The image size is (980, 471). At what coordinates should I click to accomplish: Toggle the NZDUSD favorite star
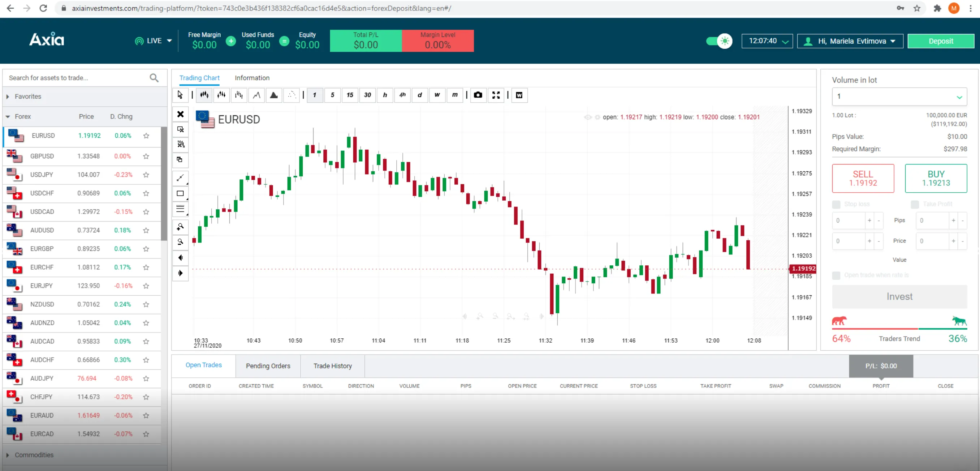click(146, 305)
